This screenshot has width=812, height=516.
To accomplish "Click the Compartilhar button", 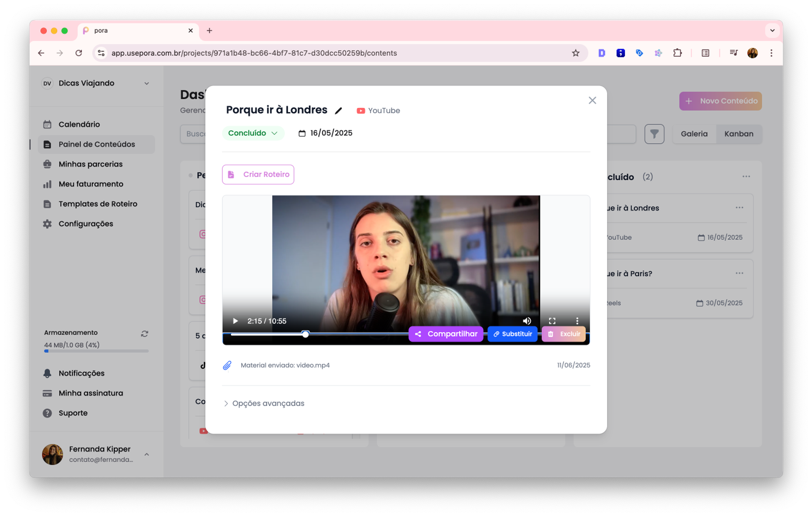I will pyautogui.click(x=446, y=334).
